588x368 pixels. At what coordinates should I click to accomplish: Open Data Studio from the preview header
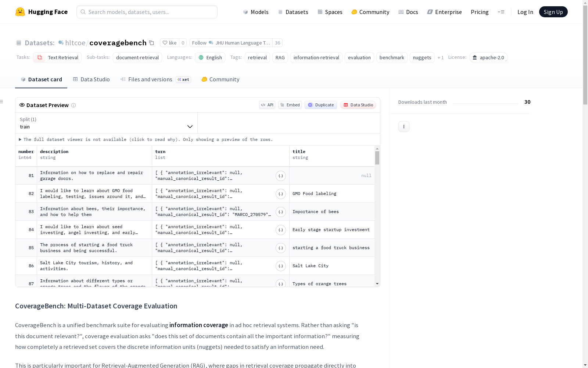(x=358, y=105)
